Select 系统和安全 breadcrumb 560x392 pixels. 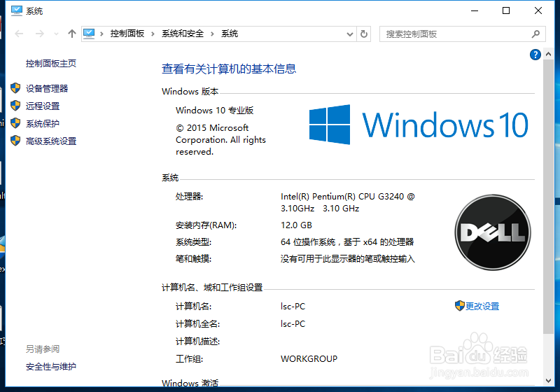(183, 34)
